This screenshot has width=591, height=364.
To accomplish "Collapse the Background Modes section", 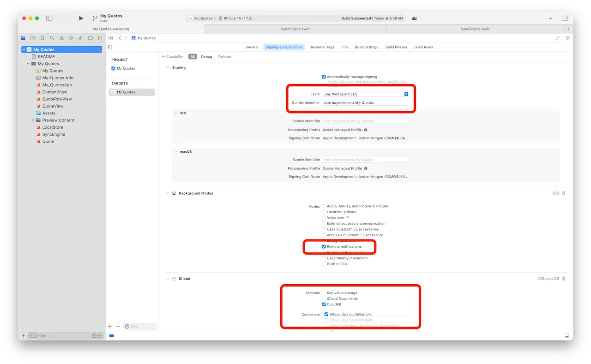I will click(168, 193).
